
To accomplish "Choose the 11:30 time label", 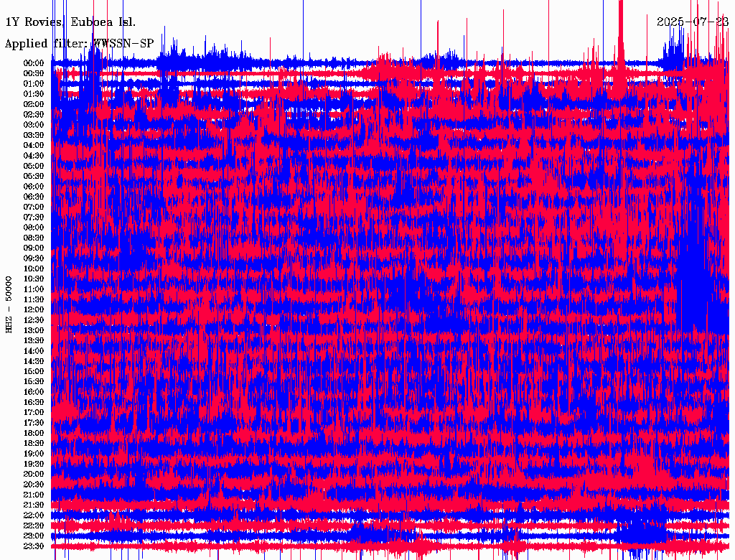I will [x=34, y=299].
